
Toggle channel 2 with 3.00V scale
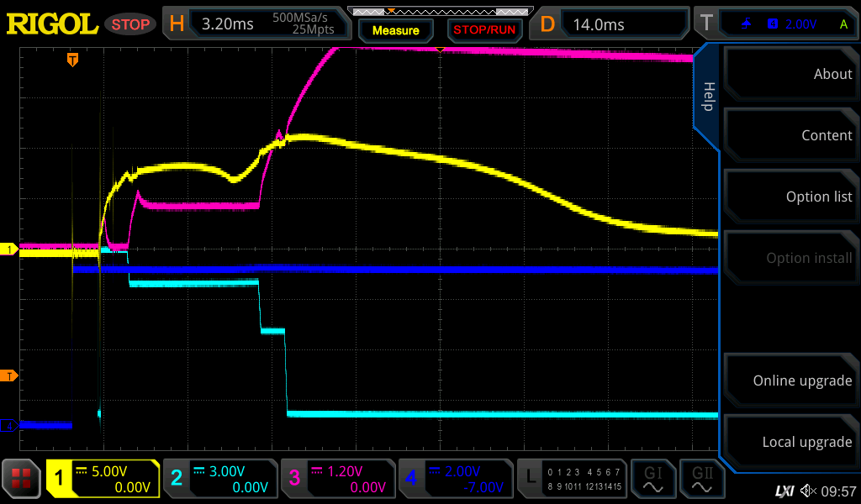point(219,479)
